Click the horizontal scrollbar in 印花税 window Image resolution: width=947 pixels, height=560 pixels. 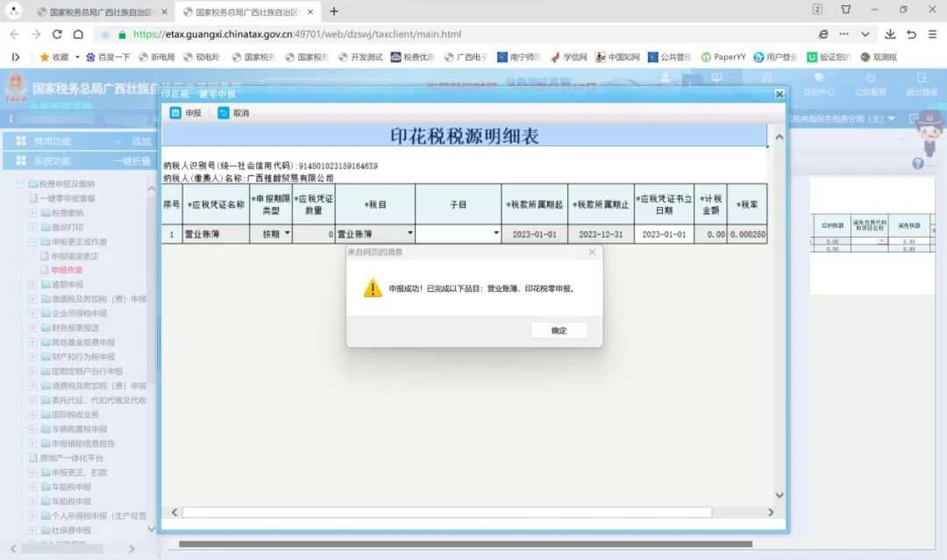coord(447,513)
